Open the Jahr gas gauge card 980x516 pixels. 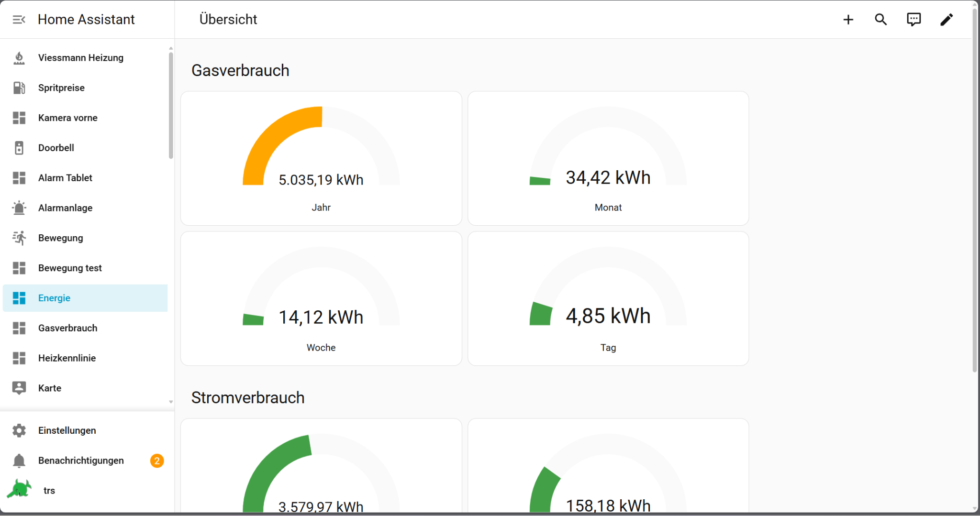point(321,158)
